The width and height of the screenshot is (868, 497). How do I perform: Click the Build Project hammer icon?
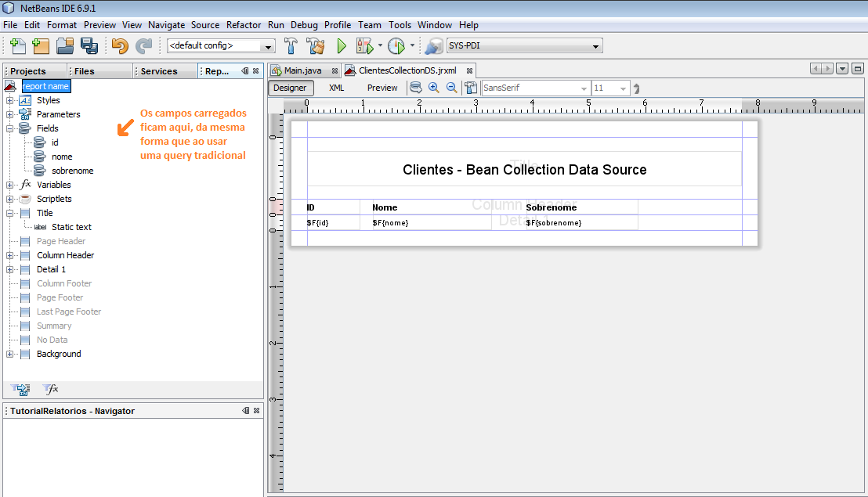tap(291, 46)
